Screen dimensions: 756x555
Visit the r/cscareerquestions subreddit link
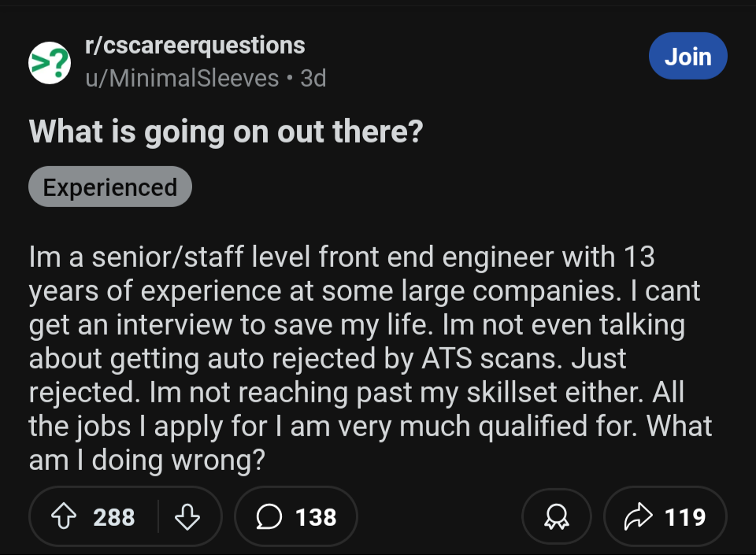coord(195,46)
